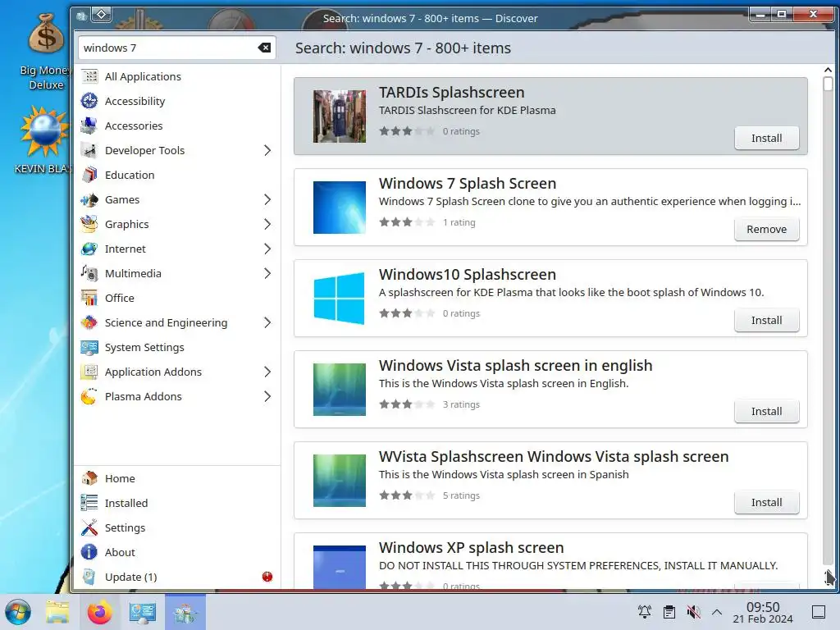Expand the Application Addons chevron
840x630 pixels.
point(267,372)
